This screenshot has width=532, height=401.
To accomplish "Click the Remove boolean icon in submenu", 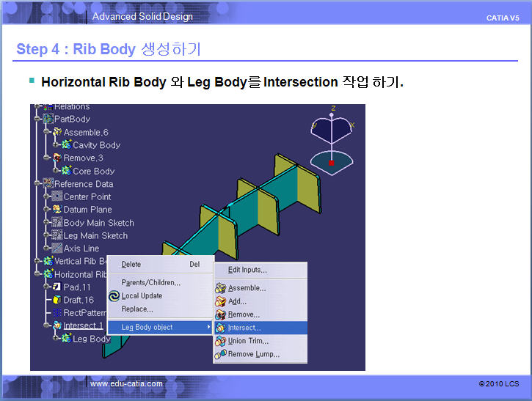I will tap(220, 314).
